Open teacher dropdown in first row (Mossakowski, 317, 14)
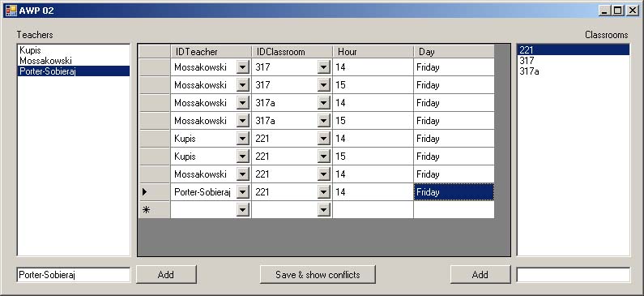The width and height of the screenshot is (644, 296). (243, 67)
